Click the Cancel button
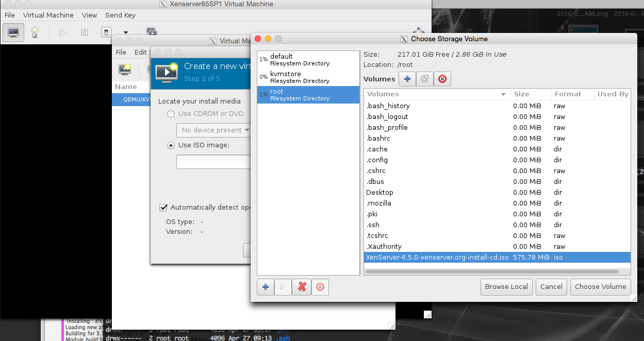This screenshot has height=341, width=644. point(551,287)
